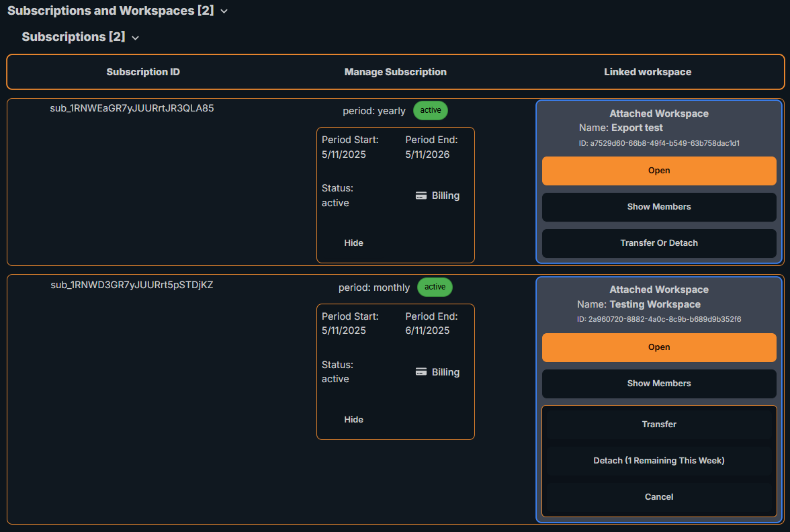790x532 pixels.
Task: Click the Billing card icon for yearly subscription
Action: [421, 195]
